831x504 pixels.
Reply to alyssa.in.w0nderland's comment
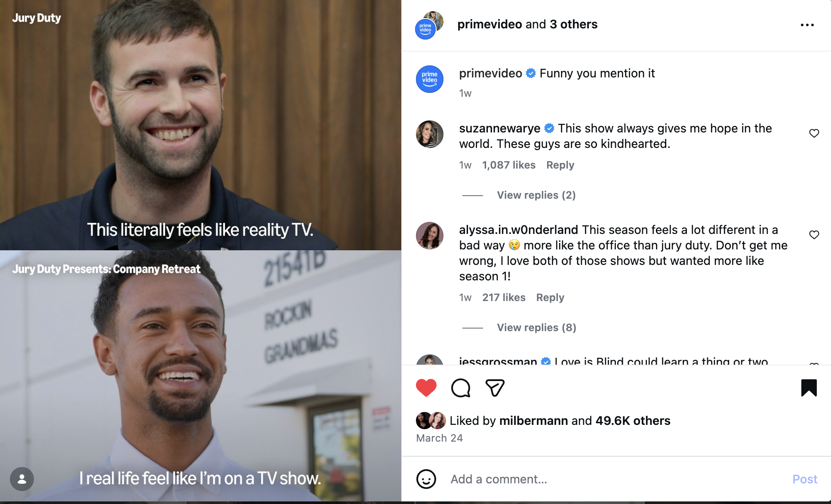[550, 298]
